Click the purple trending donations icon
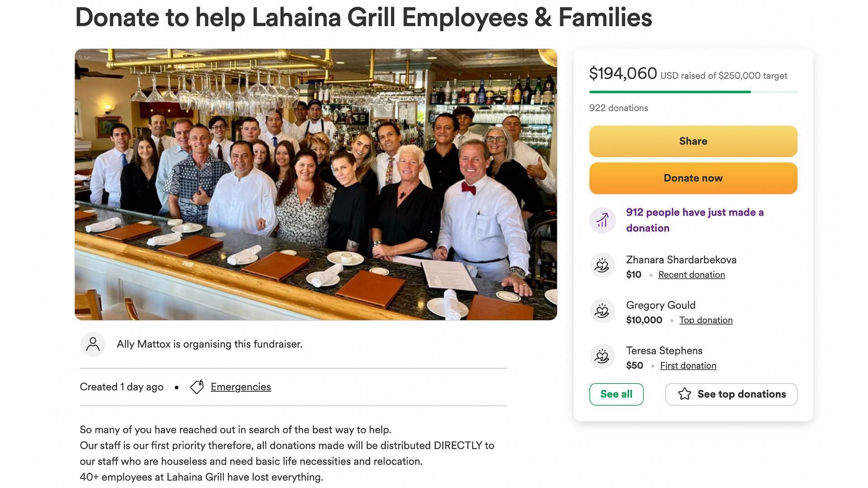868x488 pixels. pyautogui.click(x=602, y=221)
